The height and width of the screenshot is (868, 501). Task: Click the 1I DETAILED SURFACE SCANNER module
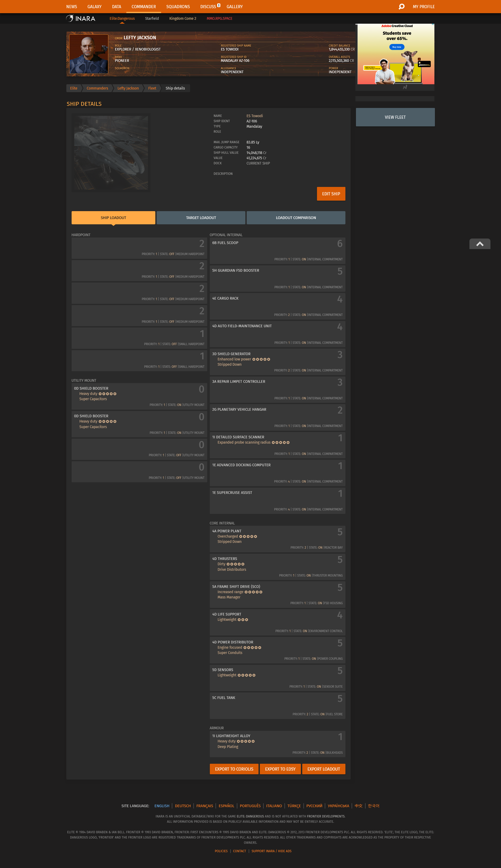(277, 445)
